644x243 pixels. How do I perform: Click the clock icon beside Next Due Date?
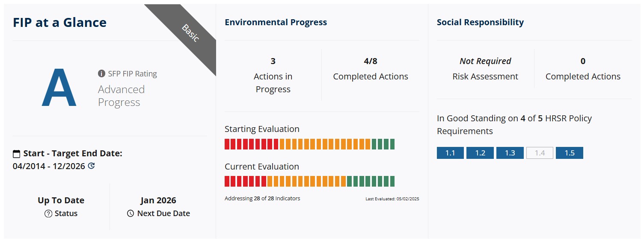131,214
